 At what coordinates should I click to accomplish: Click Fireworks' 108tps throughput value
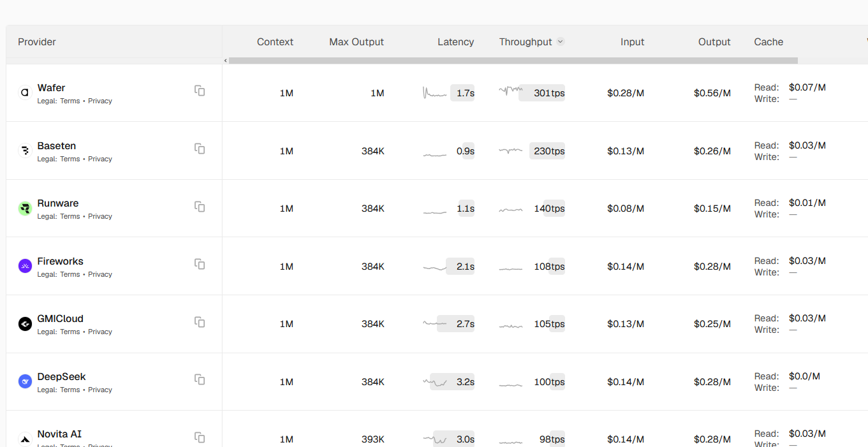point(549,267)
